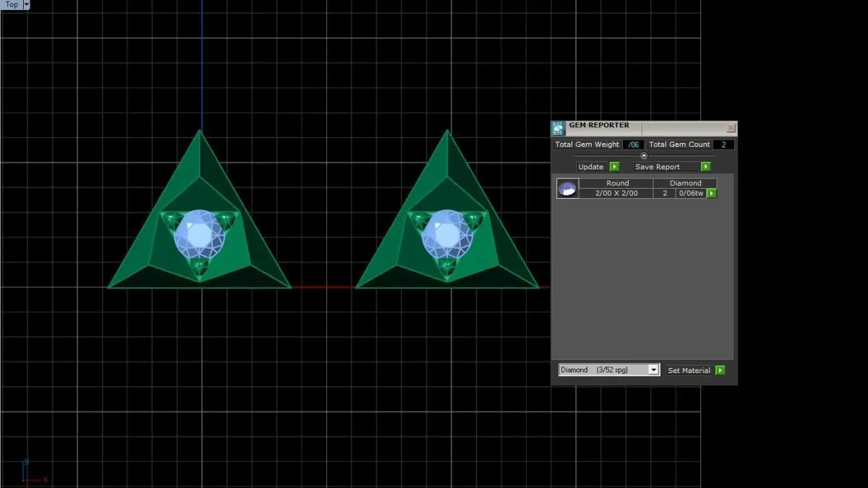Select the right round diamond gem

tap(447, 234)
